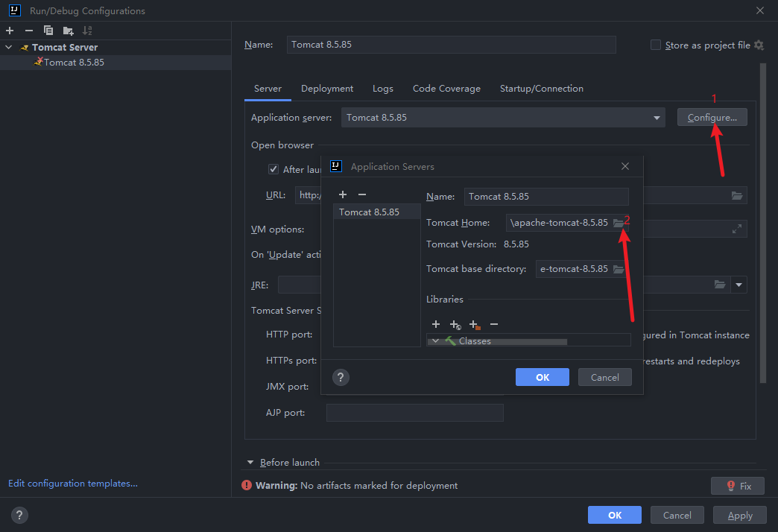The image size is (778, 532).
Task: Add application server with plus icon
Action: (x=343, y=194)
